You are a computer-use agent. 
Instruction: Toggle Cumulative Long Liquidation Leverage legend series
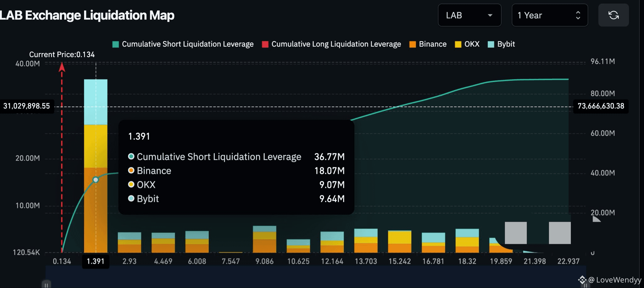(331, 44)
